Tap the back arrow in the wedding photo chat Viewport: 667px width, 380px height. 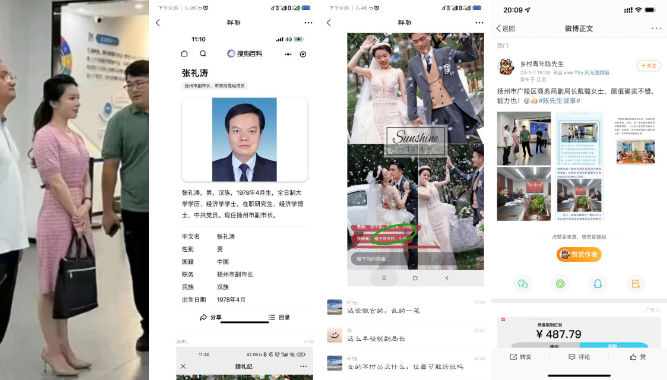[x=329, y=23]
